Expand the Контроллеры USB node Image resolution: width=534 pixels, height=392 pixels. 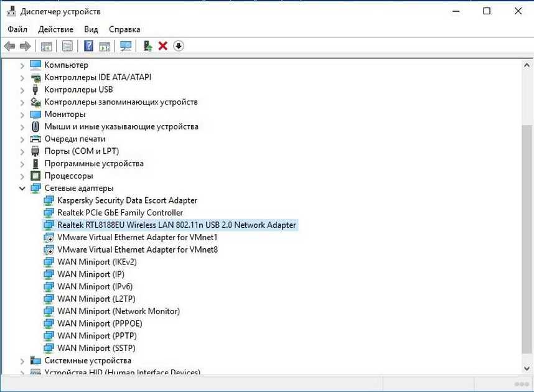(x=22, y=90)
